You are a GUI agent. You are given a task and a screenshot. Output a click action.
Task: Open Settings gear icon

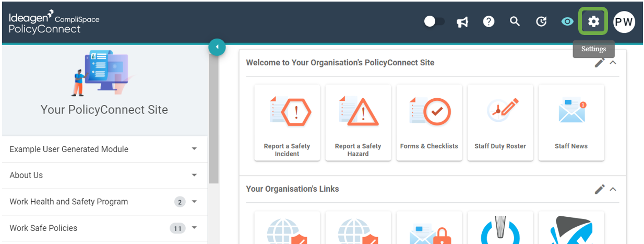click(x=593, y=21)
